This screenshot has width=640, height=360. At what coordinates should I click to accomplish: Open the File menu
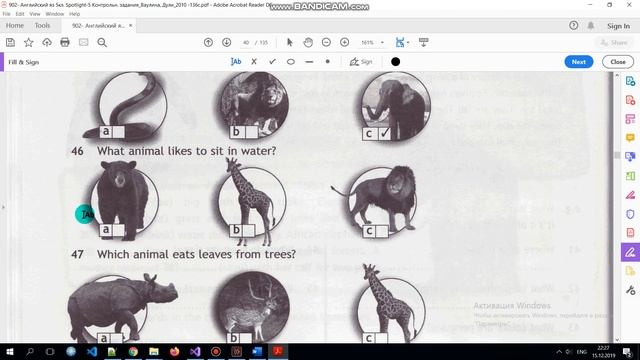click(7, 14)
